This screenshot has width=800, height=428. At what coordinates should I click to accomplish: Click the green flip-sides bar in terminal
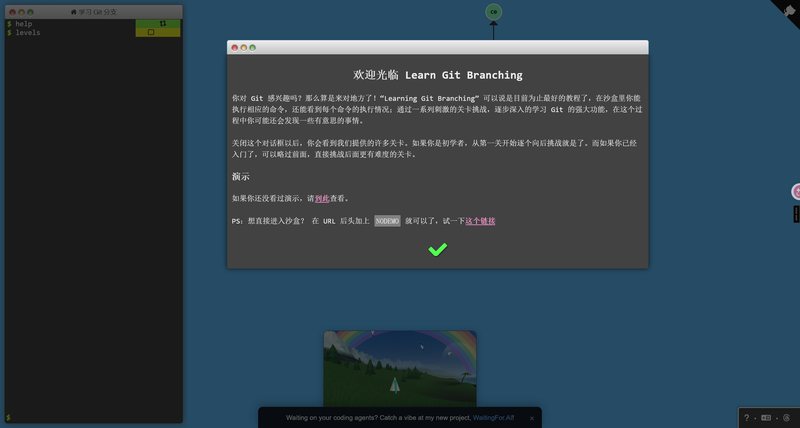[158, 23]
